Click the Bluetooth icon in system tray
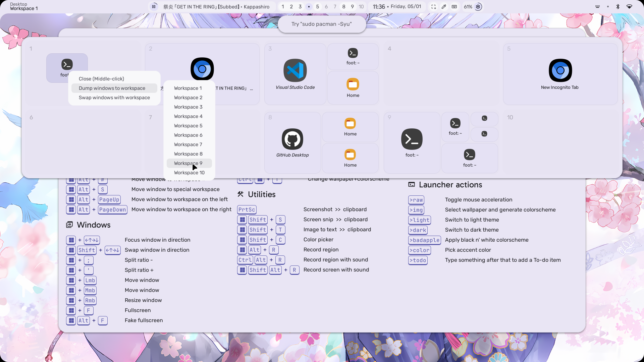Image resolution: width=644 pixels, height=362 pixels. pos(618,7)
